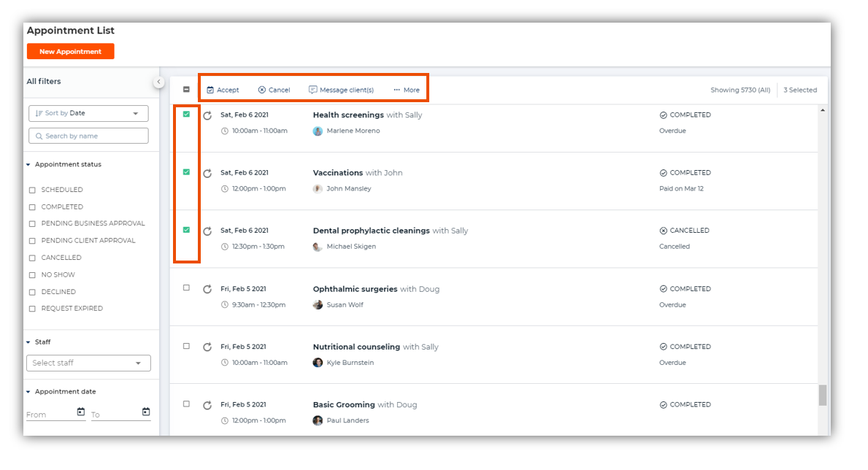Click the CANCELLED status icon for Dental cleanings
Viewport: 868px width, 470px height.
tap(663, 231)
